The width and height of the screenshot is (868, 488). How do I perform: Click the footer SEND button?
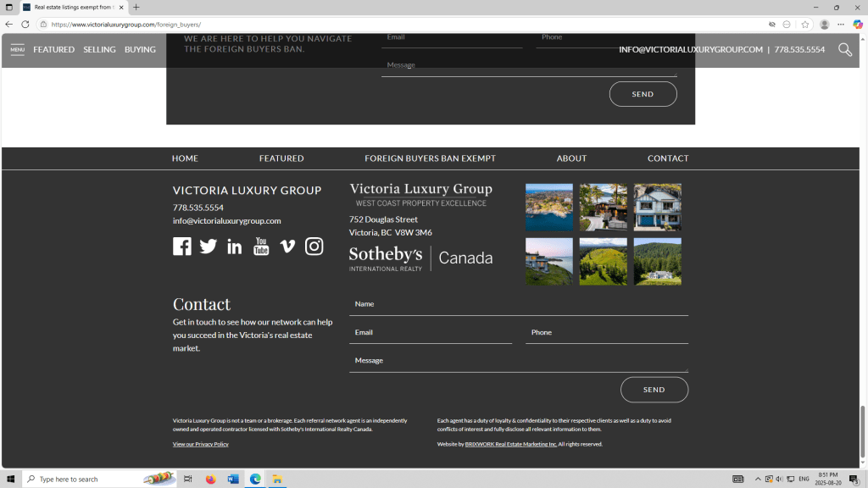(654, 390)
